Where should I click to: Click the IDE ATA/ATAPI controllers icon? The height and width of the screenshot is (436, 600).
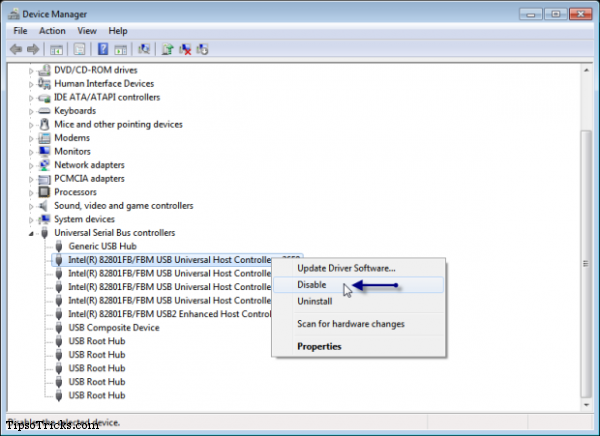point(44,97)
